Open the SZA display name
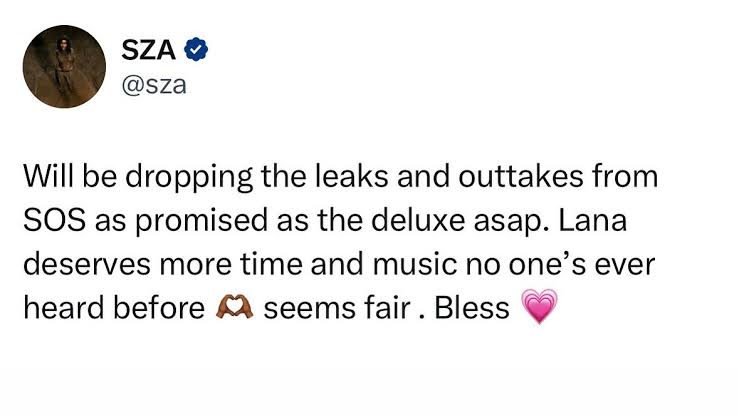The height and width of the screenshot is (415, 739). click(148, 50)
